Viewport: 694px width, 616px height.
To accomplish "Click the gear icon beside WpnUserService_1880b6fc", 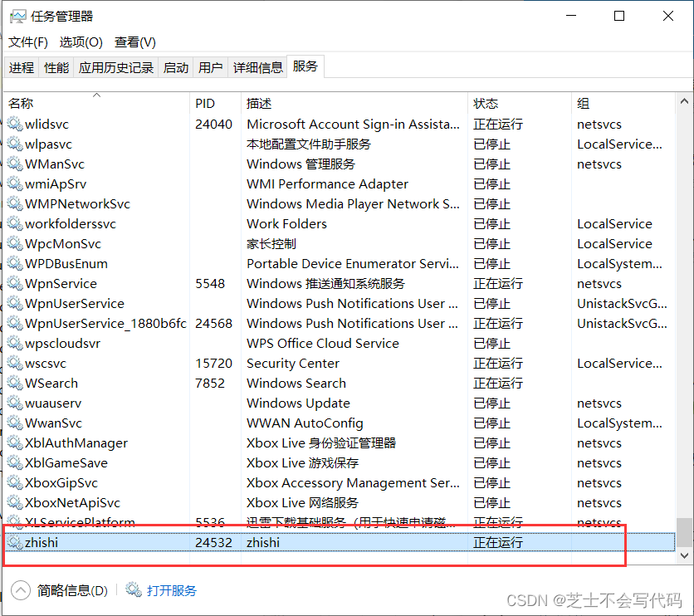I will [15, 323].
